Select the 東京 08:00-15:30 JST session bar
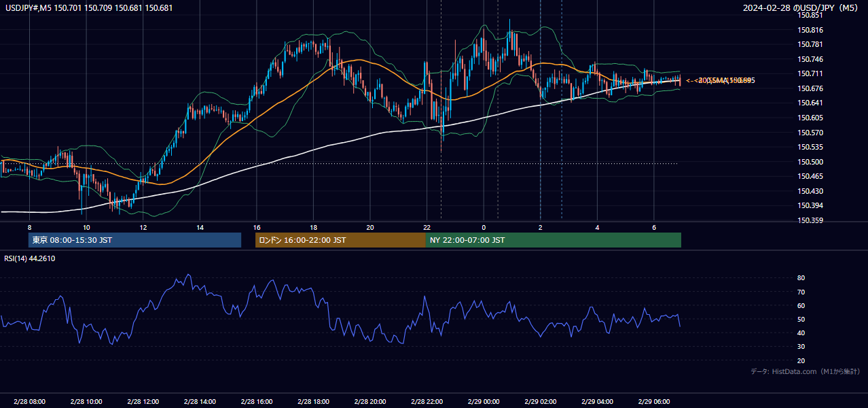The image size is (868, 408). tap(134, 240)
